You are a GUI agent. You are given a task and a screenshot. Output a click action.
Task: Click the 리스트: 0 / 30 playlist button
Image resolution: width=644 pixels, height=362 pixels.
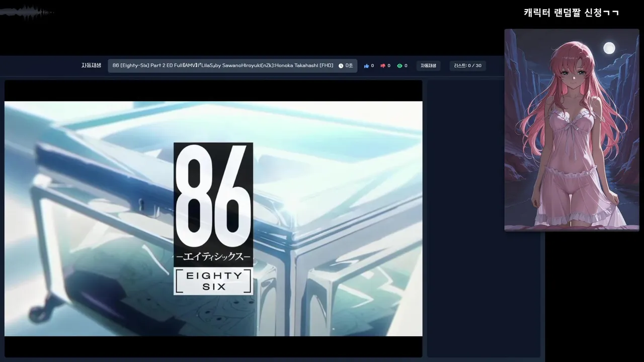pos(467,66)
